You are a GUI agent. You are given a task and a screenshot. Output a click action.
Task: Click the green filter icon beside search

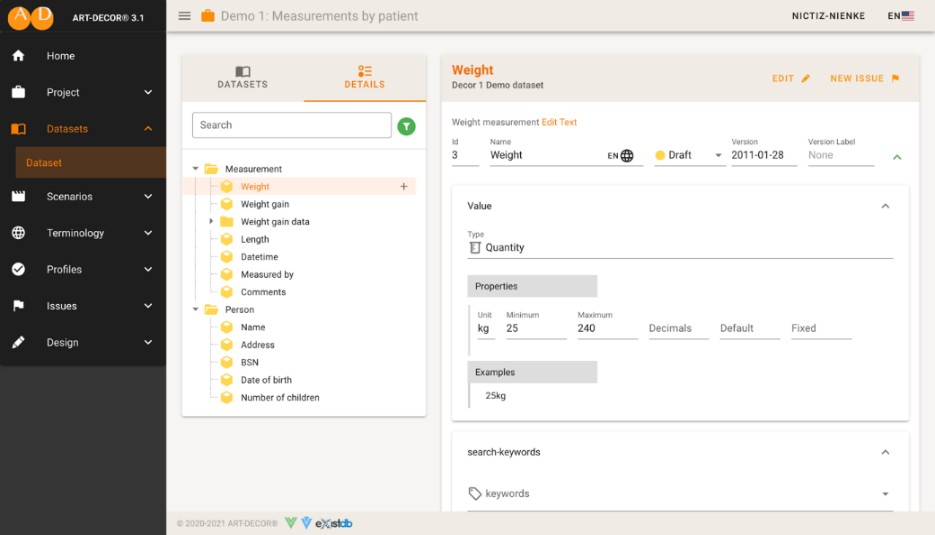pyautogui.click(x=406, y=126)
